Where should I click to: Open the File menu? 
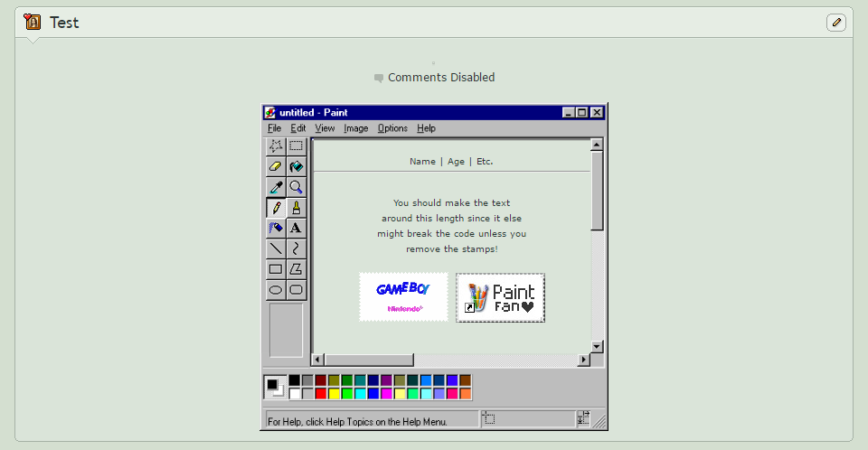point(274,128)
